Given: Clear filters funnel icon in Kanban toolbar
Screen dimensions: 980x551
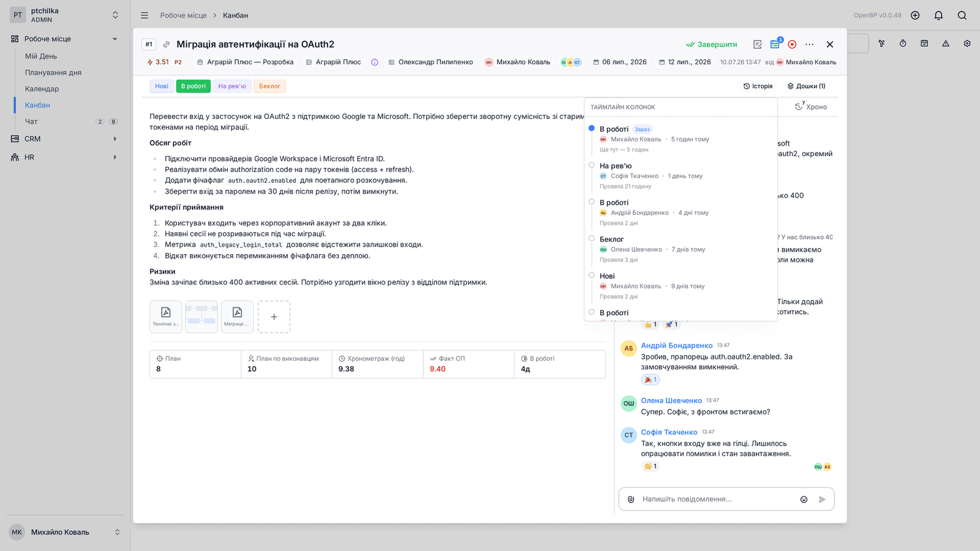Looking at the screenshot, I should (881, 43).
